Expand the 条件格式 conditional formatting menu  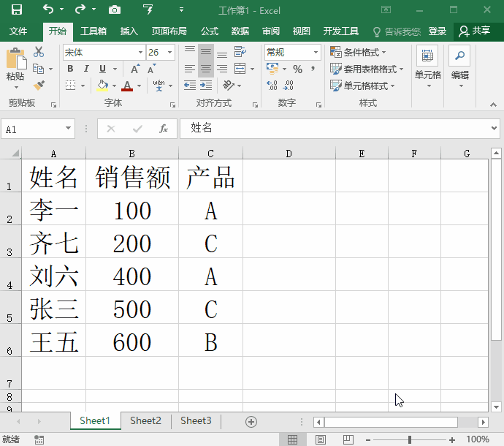pos(358,52)
